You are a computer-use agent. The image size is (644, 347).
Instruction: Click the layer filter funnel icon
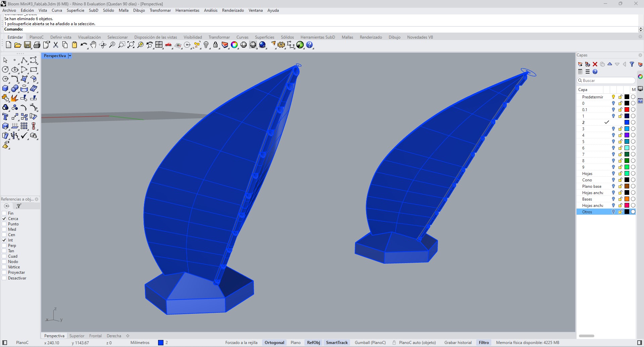tap(632, 64)
